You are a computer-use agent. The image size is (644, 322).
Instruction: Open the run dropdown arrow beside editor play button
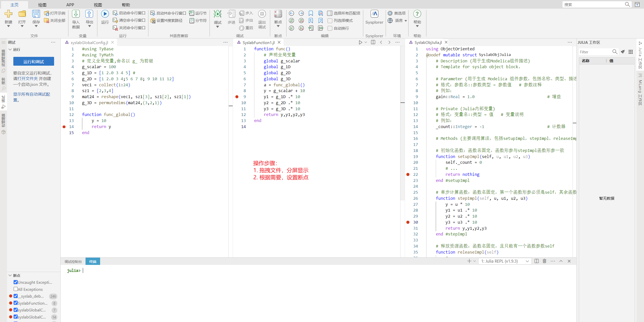[366, 42]
